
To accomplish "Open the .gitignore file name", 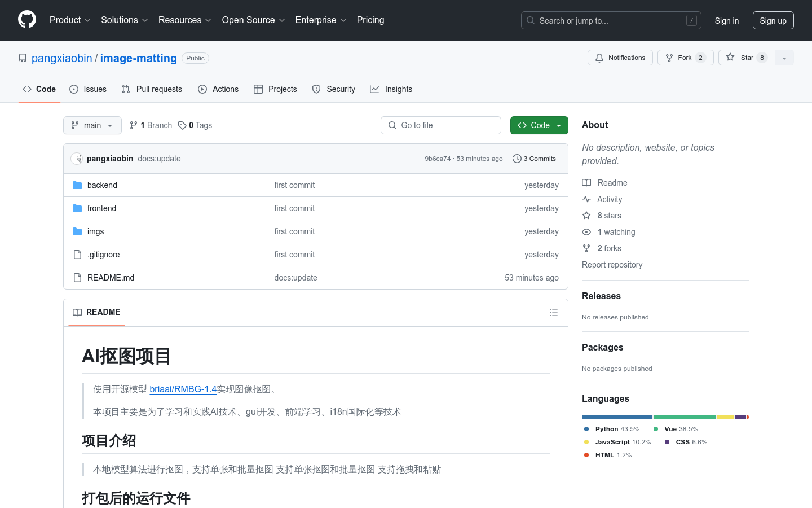I will pos(104,255).
